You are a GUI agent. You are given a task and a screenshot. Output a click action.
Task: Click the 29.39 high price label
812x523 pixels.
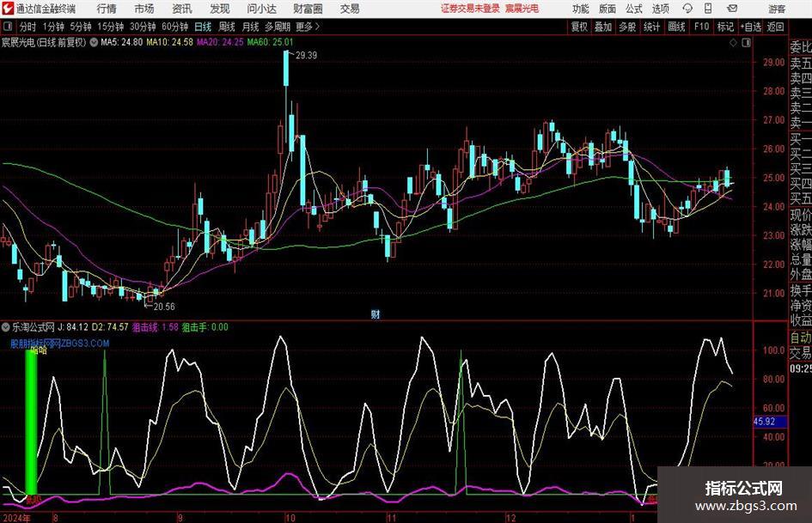click(x=306, y=55)
